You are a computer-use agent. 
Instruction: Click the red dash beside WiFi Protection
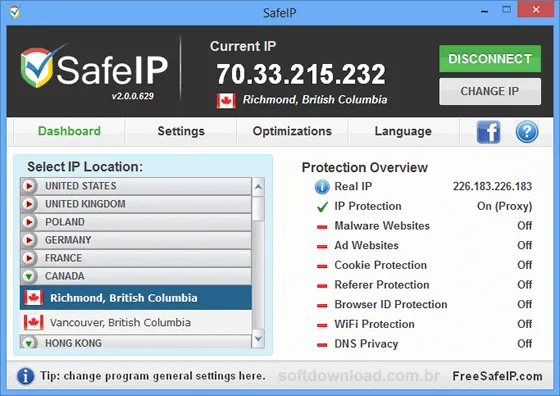click(x=322, y=325)
